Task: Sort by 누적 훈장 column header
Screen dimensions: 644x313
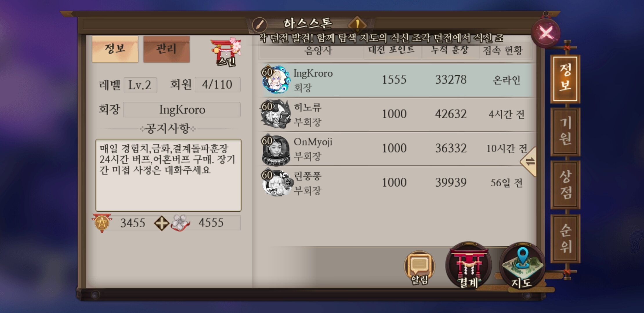Action: (450, 51)
